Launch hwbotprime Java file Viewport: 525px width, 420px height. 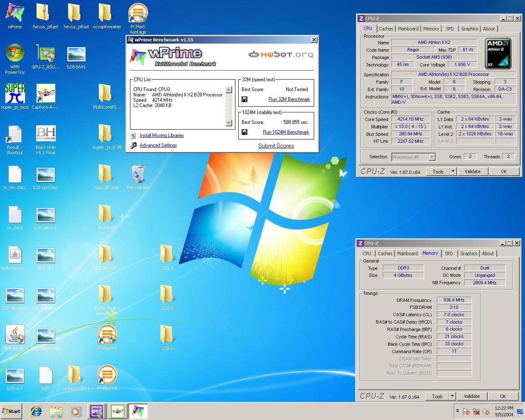(15, 257)
